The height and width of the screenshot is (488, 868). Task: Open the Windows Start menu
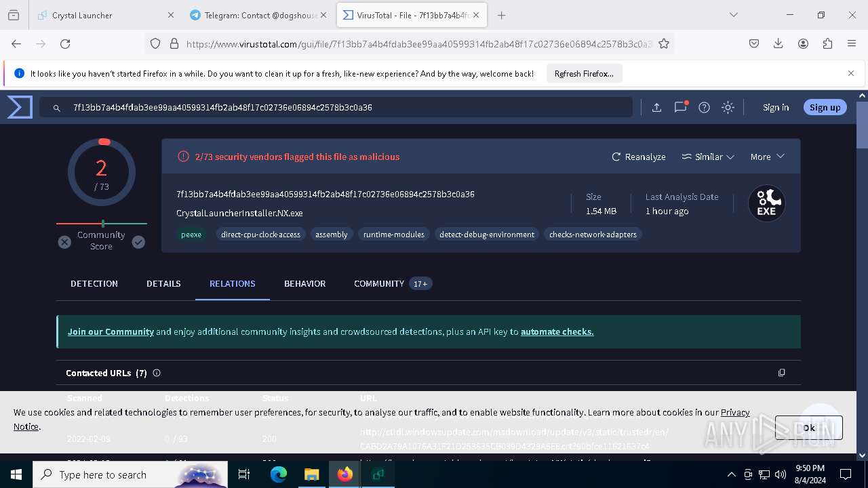[16, 474]
